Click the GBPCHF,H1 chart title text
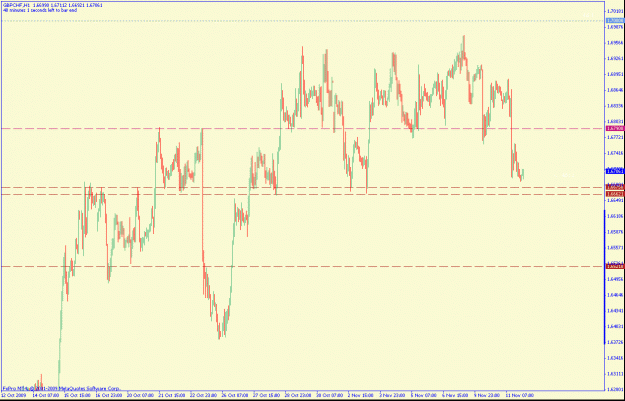The height and width of the screenshot is (401, 625). (16, 6)
